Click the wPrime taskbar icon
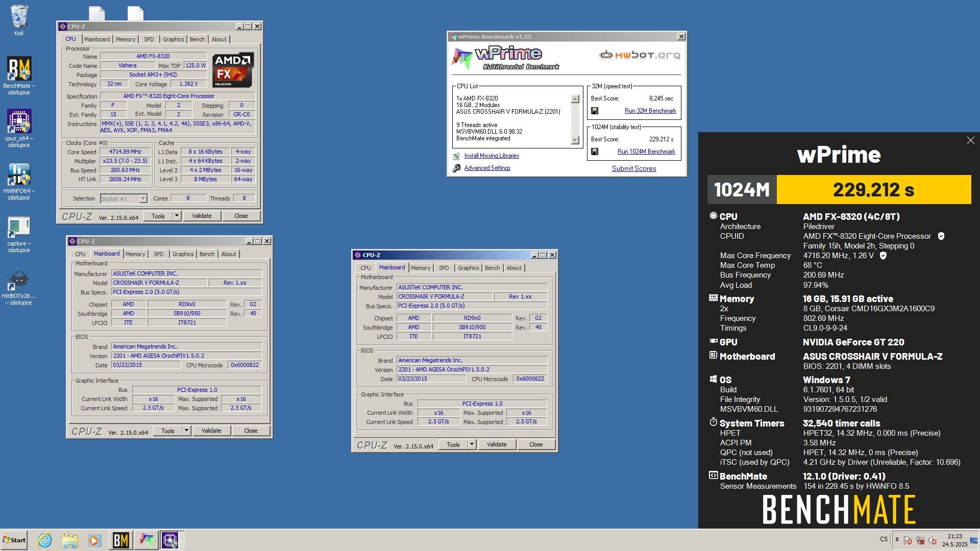The image size is (980, 551). pos(146,540)
